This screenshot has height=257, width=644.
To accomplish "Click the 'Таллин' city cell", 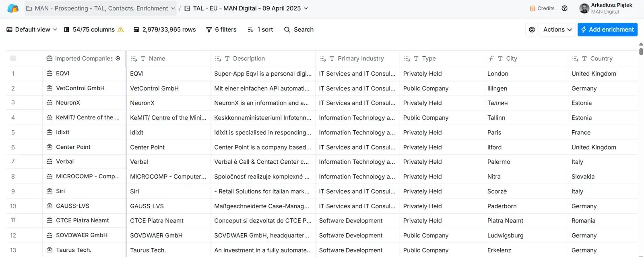I will click(526, 103).
